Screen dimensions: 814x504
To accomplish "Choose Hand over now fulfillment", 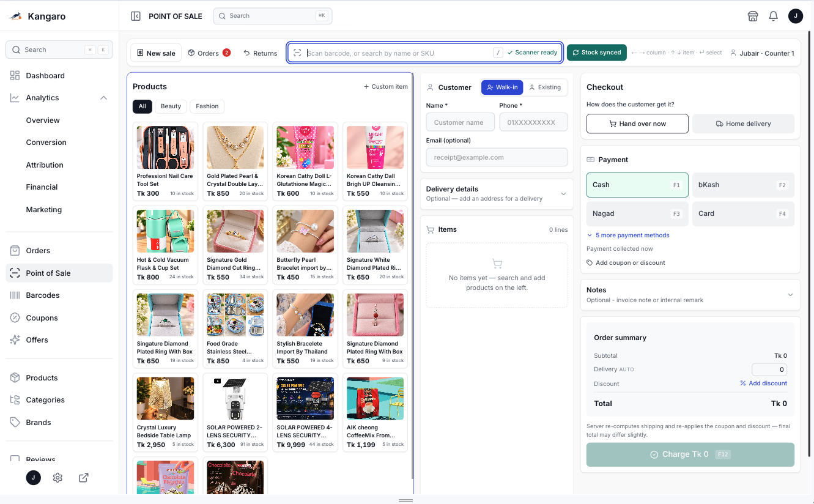I will 637,124.
